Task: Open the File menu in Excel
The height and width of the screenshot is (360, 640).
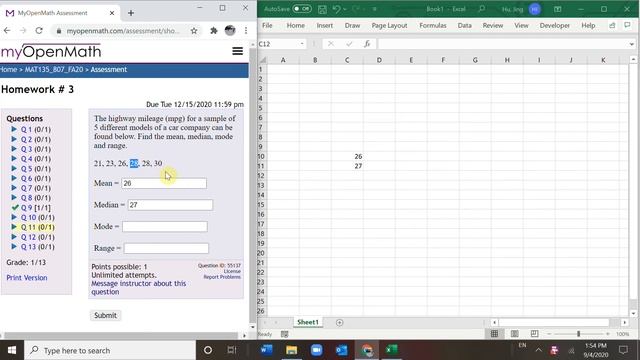Action: pos(267,25)
